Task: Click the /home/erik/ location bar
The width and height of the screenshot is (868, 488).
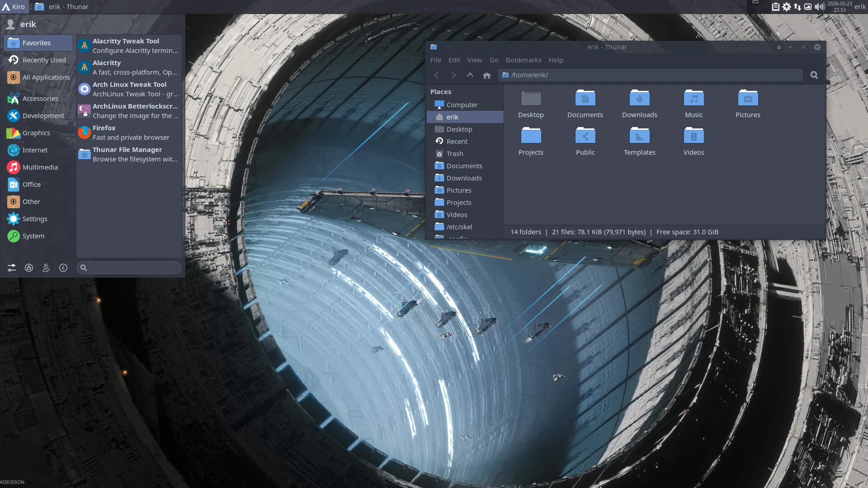Action: 651,75
